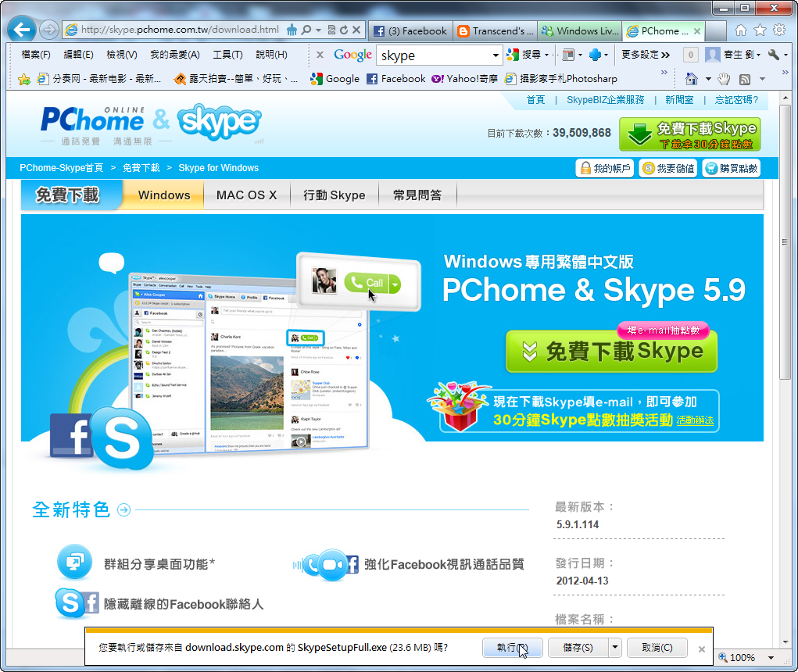
Task: Open the browser Home icon at top right
Action: (x=741, y=30)
